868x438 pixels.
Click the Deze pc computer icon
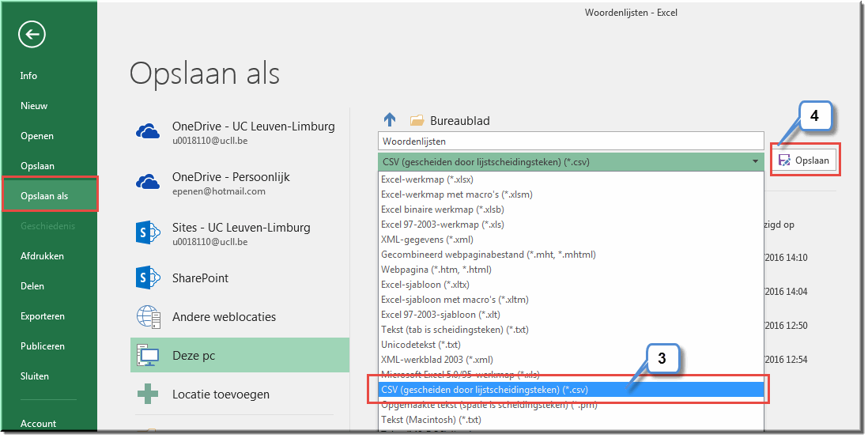148,355
